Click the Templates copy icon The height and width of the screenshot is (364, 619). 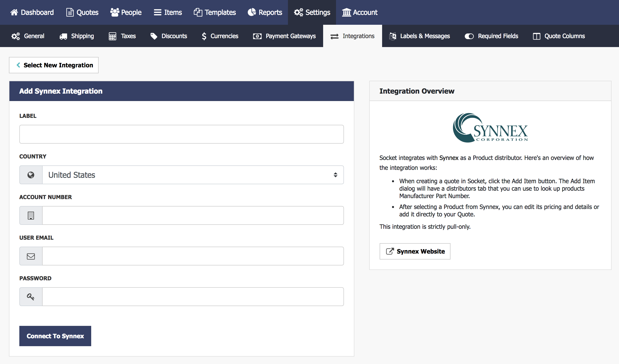click(198, 12)
